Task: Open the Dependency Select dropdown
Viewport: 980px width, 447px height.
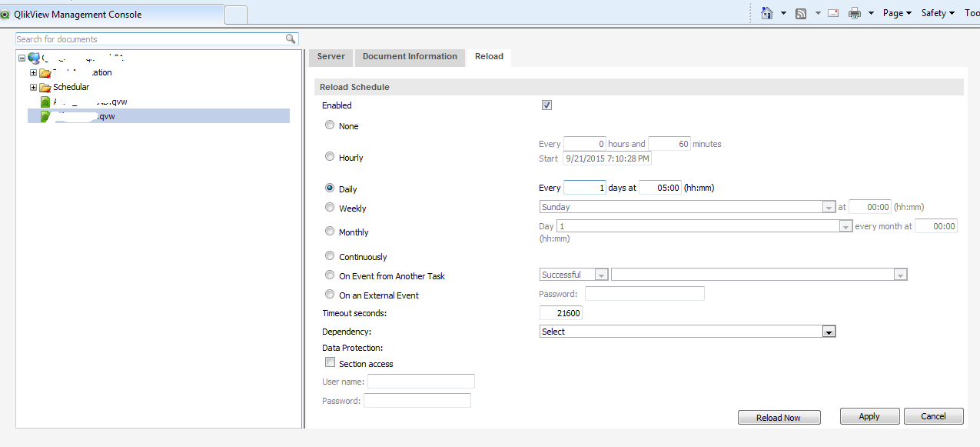Action: pyautogui.click(x=829, y=332)
